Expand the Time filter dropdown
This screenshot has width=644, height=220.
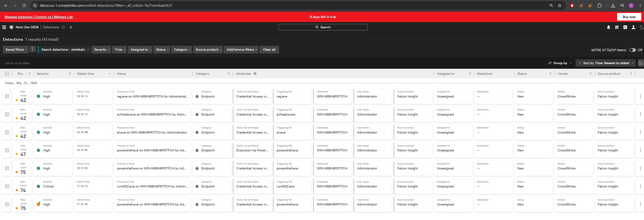119,49
